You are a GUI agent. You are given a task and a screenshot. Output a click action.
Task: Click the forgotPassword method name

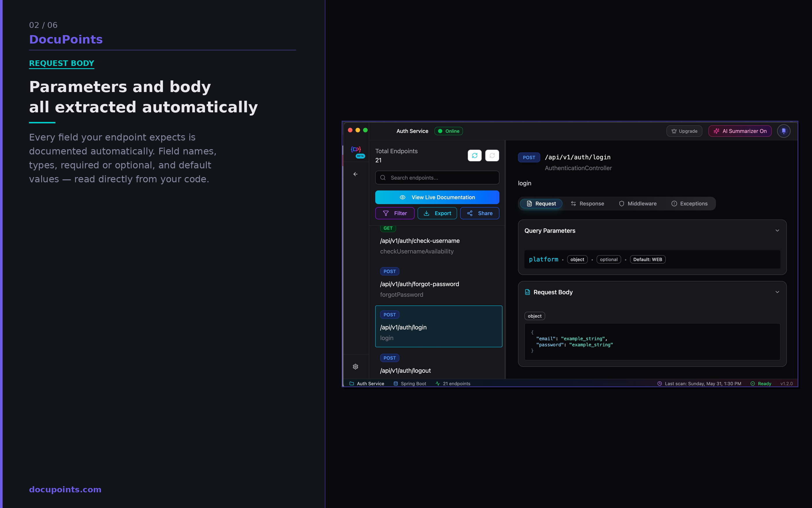[x=401, y=295]
